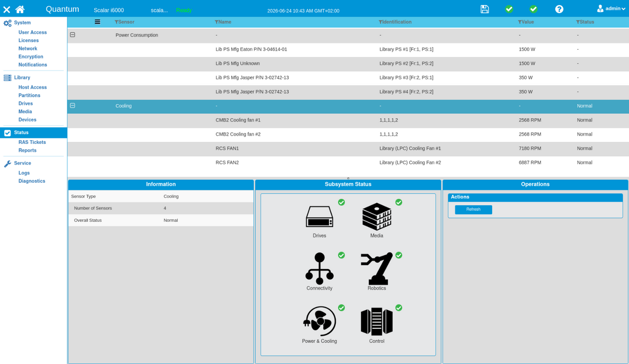629x364 pixels.
Task: Open User Access in the sidebar
Action: [x=33, y=33]
